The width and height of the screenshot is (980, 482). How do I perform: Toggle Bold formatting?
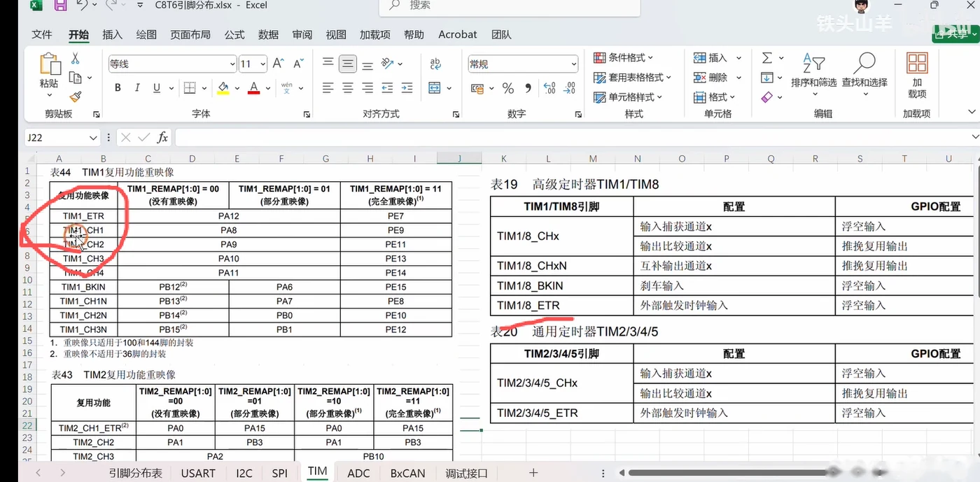click(118, 88)
